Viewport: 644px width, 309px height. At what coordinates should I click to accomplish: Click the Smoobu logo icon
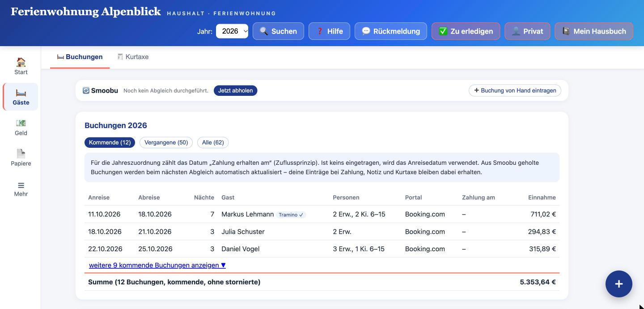coord(86,90)
